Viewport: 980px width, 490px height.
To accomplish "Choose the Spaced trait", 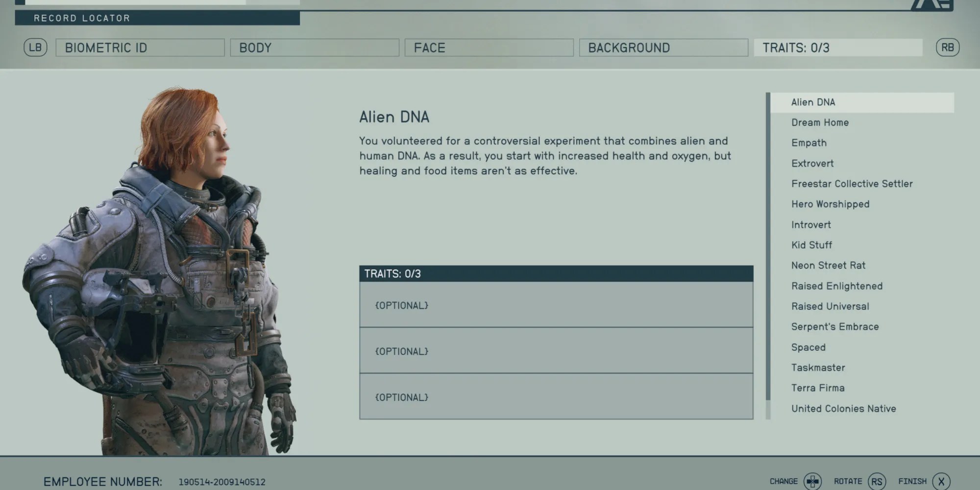I will point(862,347).
